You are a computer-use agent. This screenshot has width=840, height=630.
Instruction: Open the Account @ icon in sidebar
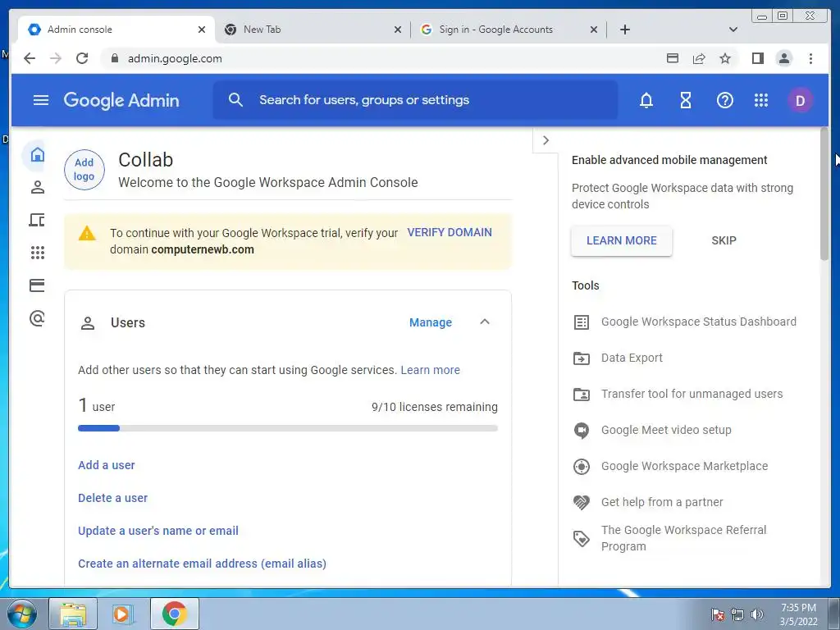[x=37, y=318]
